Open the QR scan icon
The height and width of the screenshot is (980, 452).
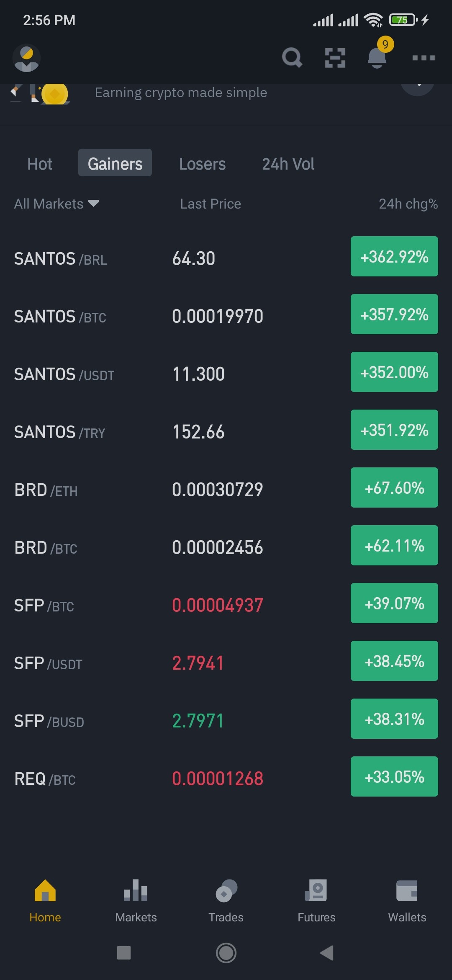pyautogui.click(x=335, y=57)
